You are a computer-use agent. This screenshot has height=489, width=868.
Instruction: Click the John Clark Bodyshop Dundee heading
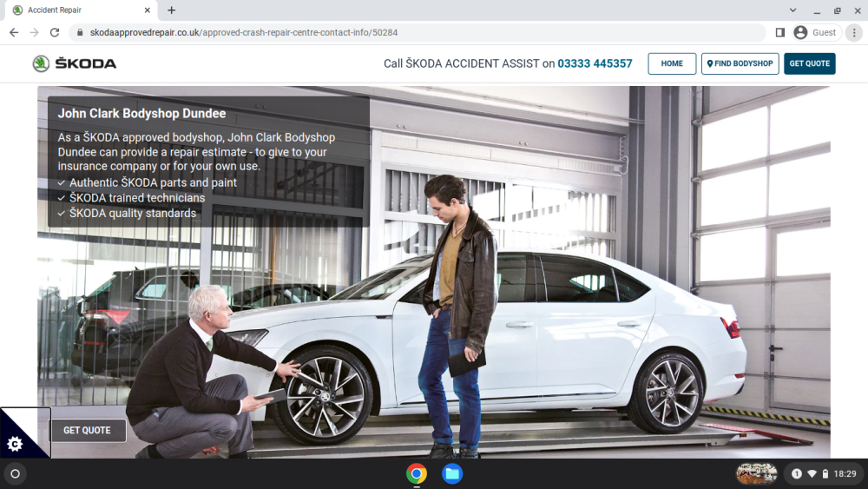point(141,114)
